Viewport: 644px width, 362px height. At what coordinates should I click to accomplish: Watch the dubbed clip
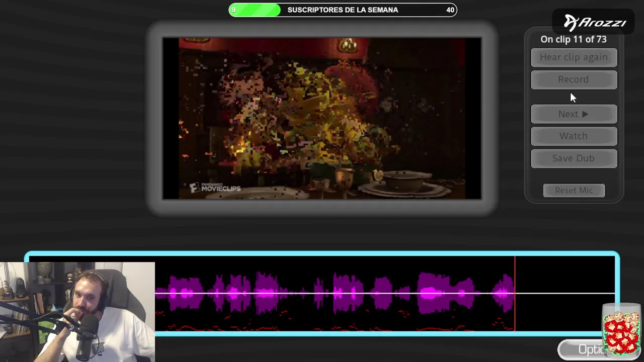pyautogui.click(x=574, y=136)
